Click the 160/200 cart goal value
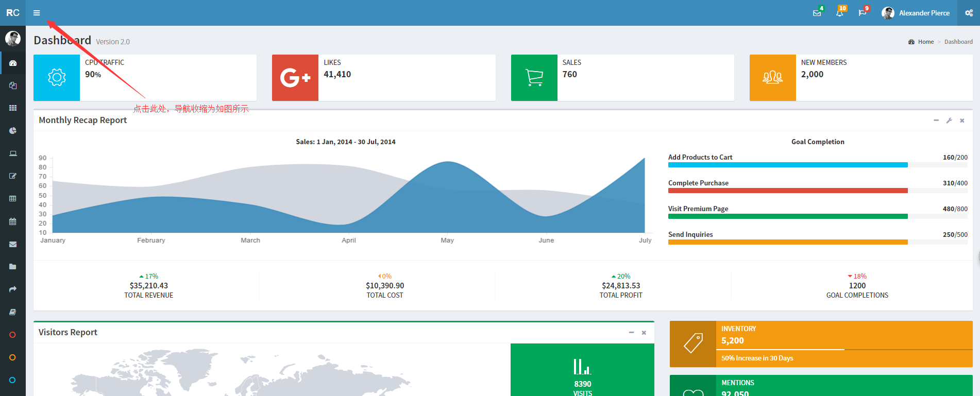Screen dimensions: 980x396 point(955,157)
